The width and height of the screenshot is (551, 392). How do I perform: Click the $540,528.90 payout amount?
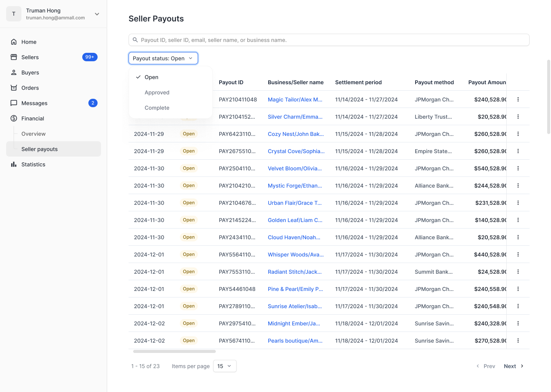[x=490, y=168]
